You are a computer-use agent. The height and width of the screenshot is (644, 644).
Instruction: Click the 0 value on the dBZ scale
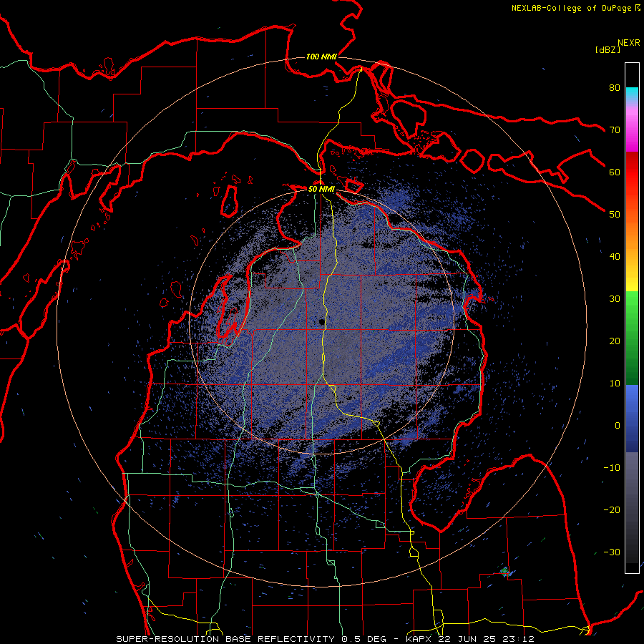(x=618, y=426)
